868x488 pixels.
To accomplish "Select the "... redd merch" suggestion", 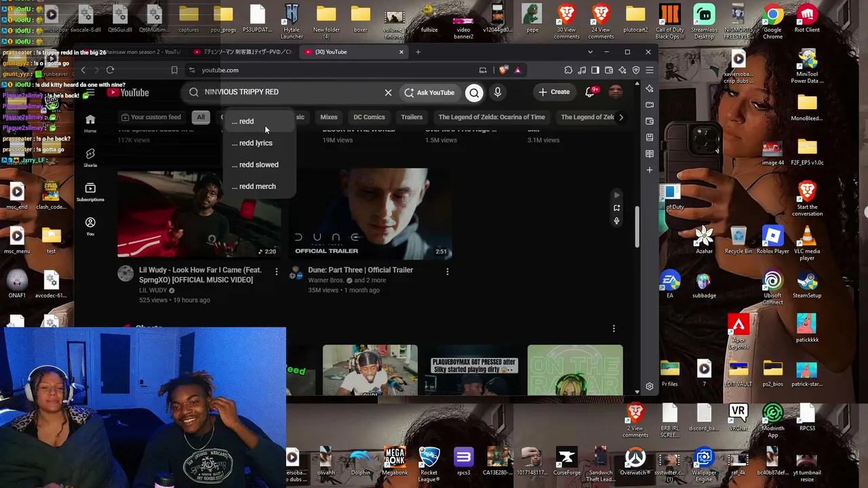I will [259, 186].
